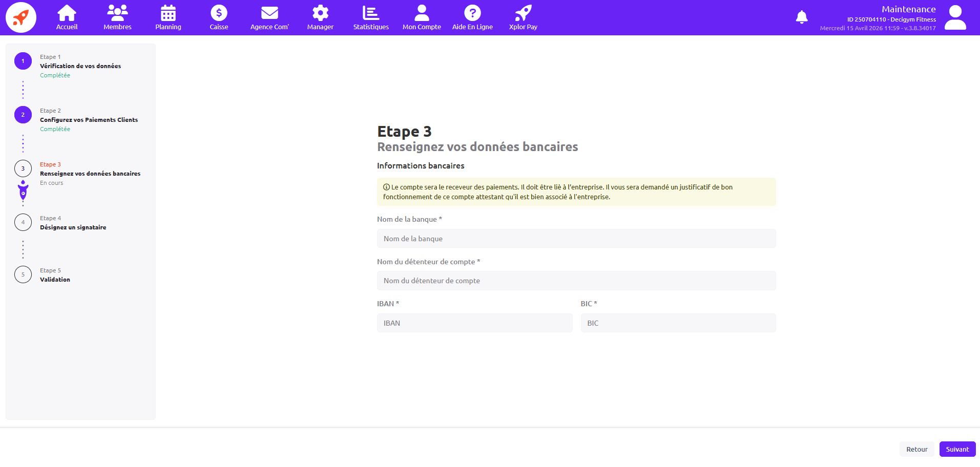Open the notifications bell
Screen dimensions: 980x467
[x=802, y=17]
